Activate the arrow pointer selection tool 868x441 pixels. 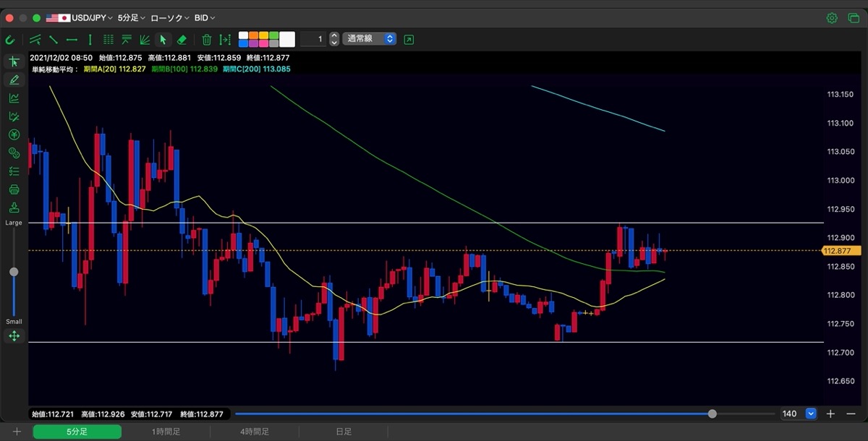[x=163, y=39]
